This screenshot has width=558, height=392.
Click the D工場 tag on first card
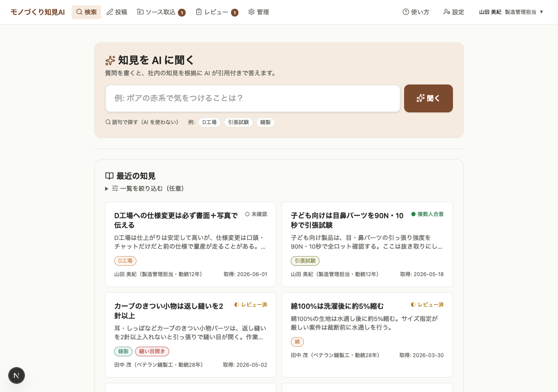click(125, 261)
